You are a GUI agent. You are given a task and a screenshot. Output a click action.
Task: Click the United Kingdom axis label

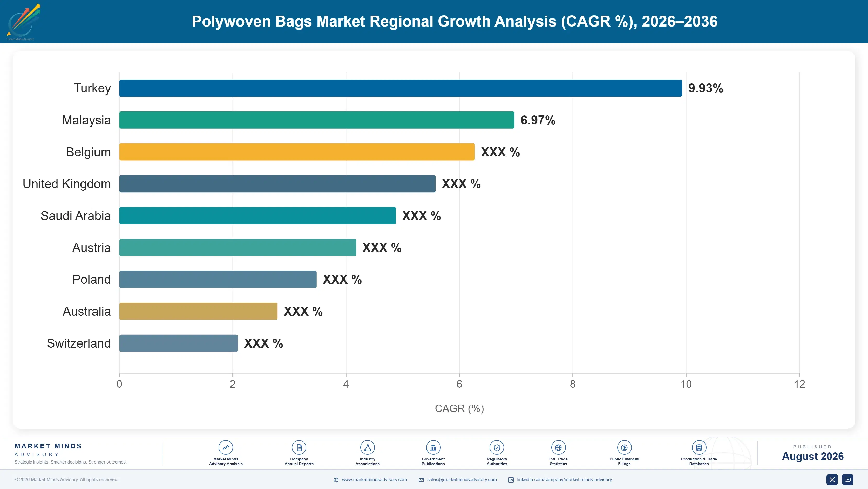click(67, 184)
